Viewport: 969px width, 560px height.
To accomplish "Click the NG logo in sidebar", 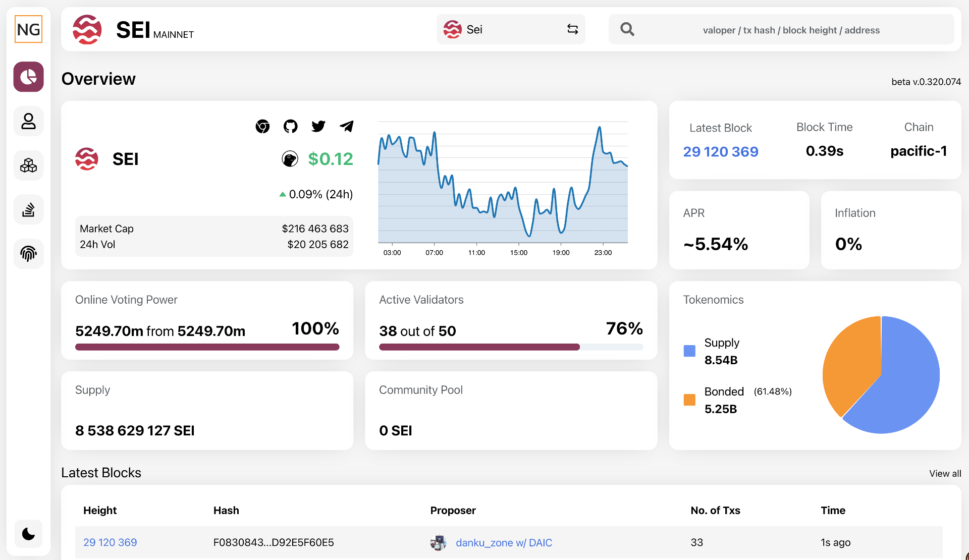I will tap(28, 29).
